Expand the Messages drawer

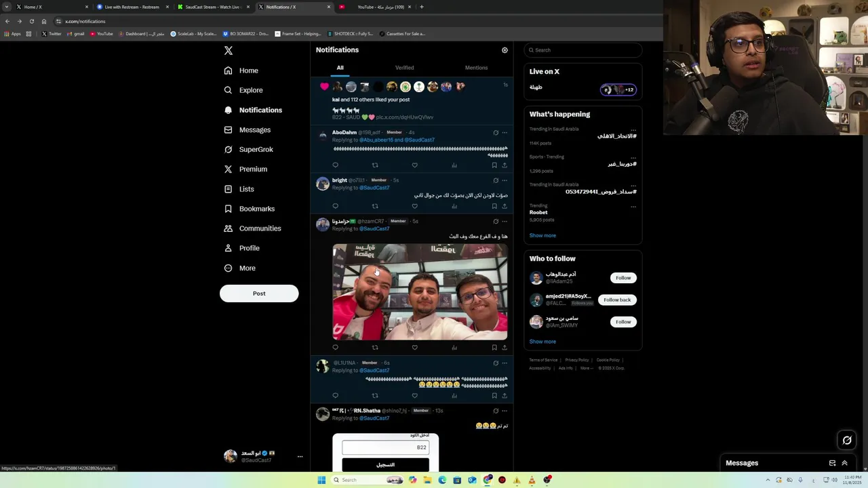845,463
